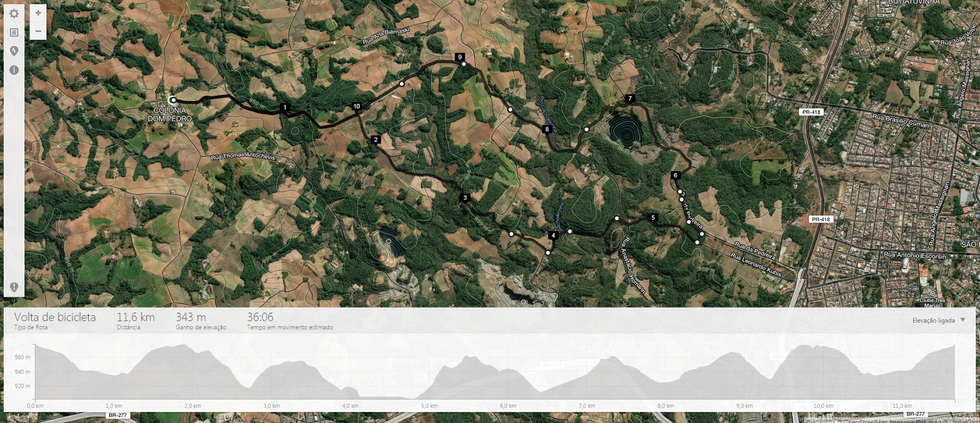
Task: Click kilometer marker 3 on the route
Action: click(x=465, y=197)
